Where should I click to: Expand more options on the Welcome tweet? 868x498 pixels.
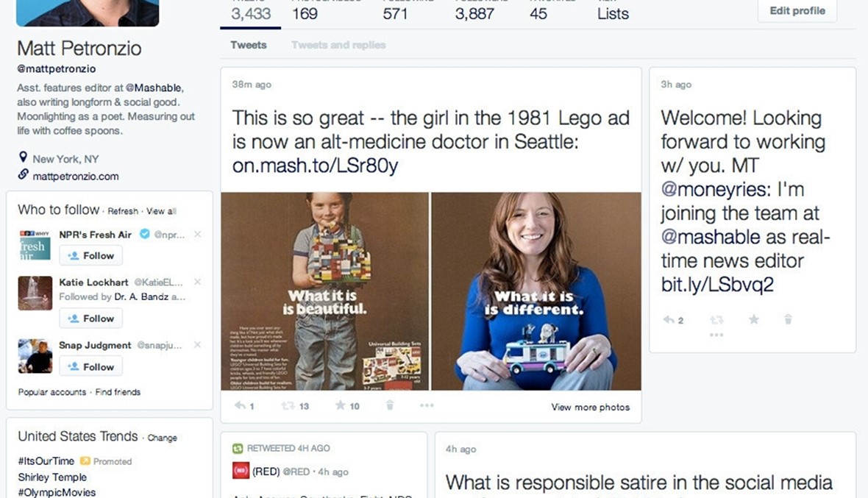(x=716, y=335)
